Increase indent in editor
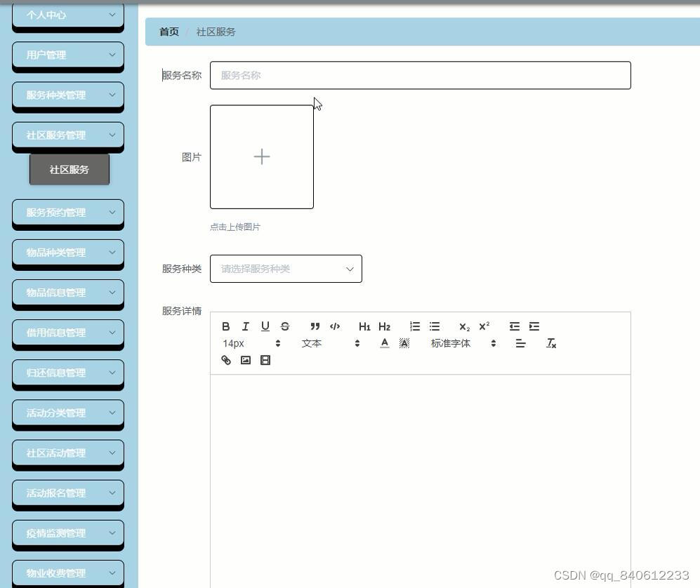The image size is (700, 588). pyautogui.click(x=534, y=326)
